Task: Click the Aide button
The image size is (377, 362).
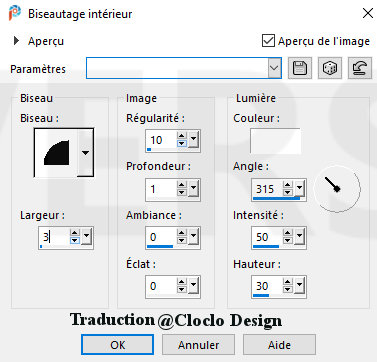Action: (x=279, y=345)
